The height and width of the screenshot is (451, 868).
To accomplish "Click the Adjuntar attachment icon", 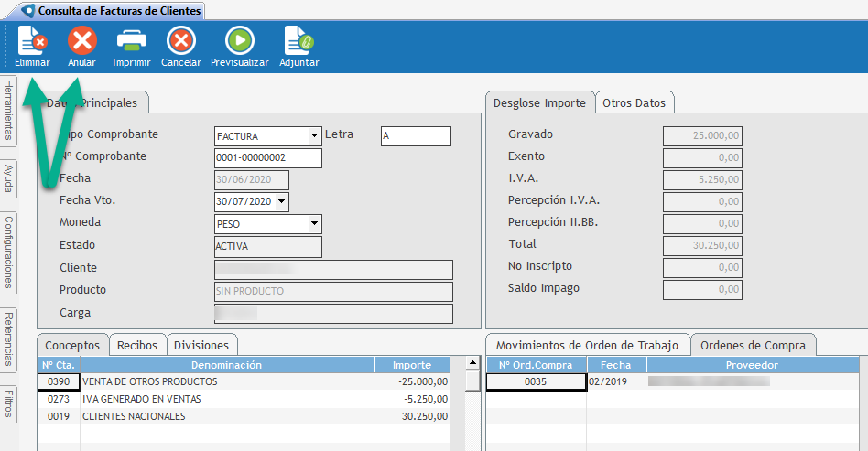I will coord(298,40).
